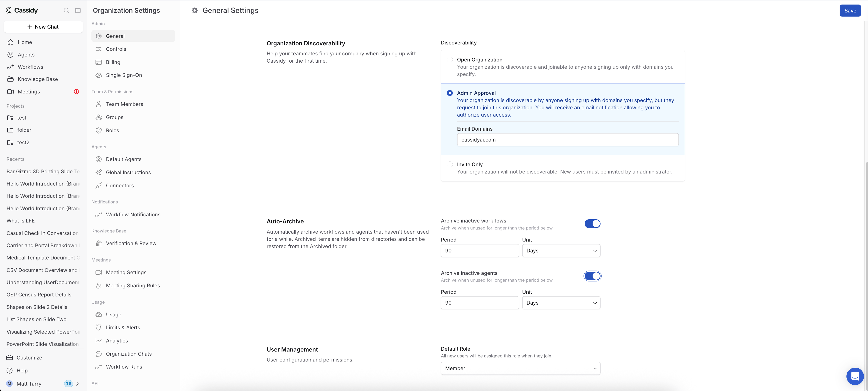Toggle Archive inactive workflows switch
The image size is (868, 391).
click(x=592, y=224)
